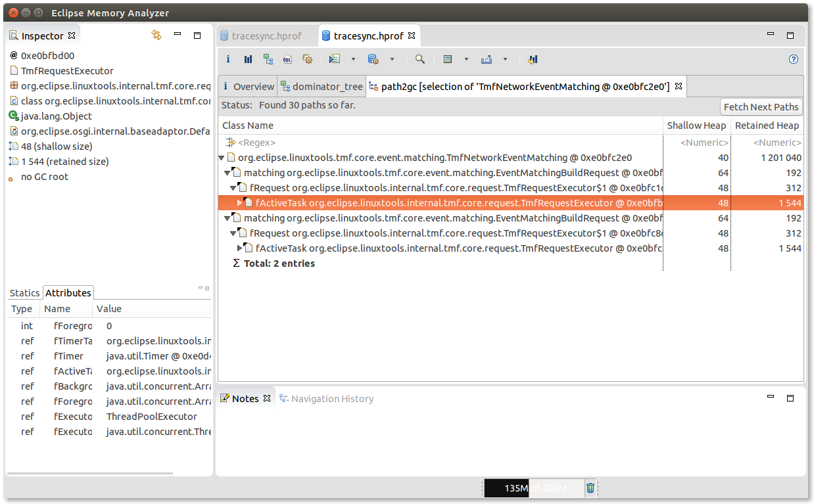
Task: Switch to the Statics tab
Action: pyautogui.click(x=24, y=293)
